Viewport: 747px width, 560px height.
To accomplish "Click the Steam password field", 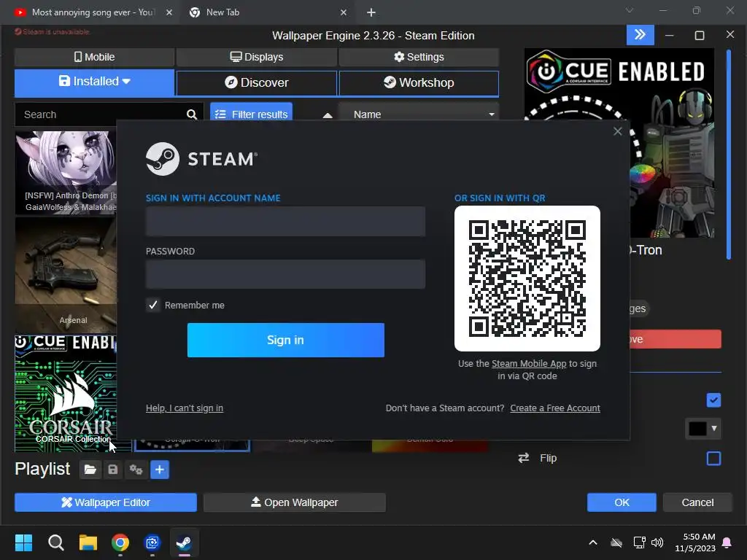I will pos(285,274).
